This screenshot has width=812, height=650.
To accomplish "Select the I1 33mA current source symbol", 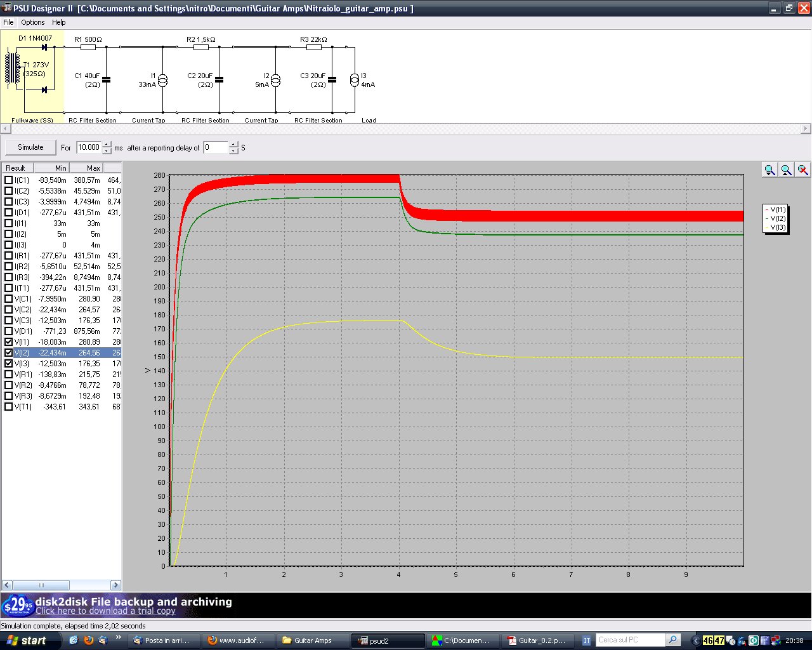I will click(162, 80).
